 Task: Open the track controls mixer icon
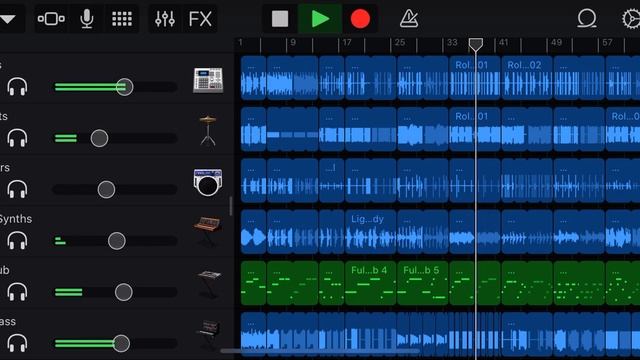coord(165,19)
